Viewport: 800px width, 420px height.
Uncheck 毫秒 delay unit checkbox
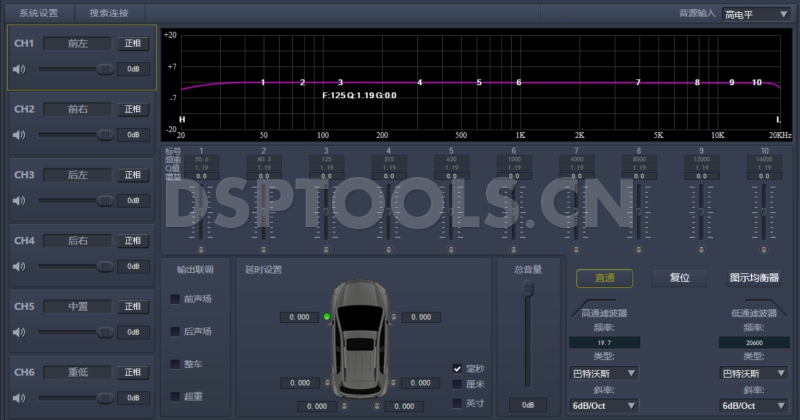[457, 368]
